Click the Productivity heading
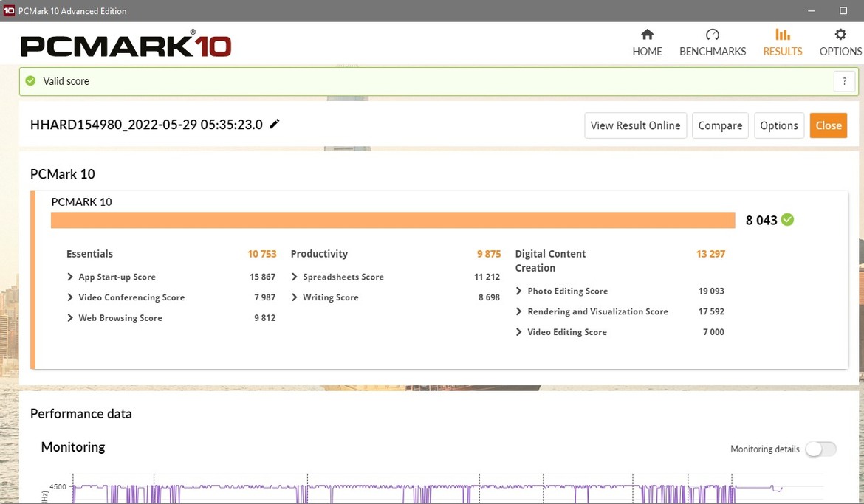864x504 pixels. pos(319,254)
